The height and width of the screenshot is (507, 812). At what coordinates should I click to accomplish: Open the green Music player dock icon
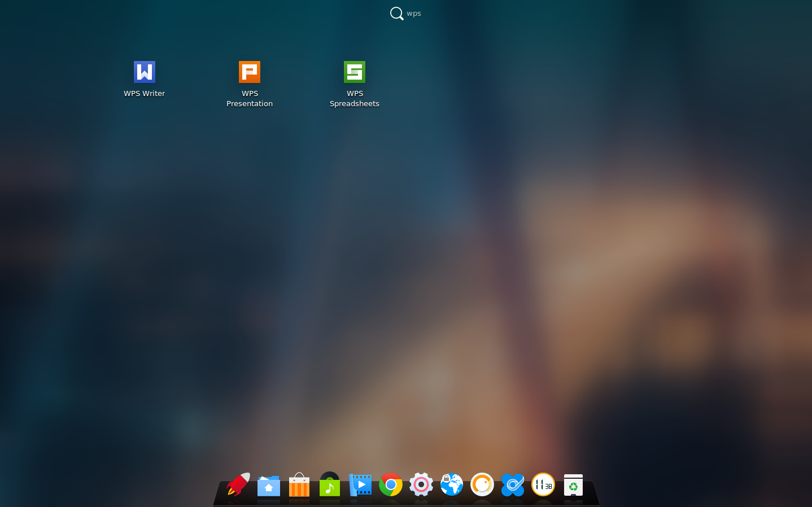coord(330,484)
